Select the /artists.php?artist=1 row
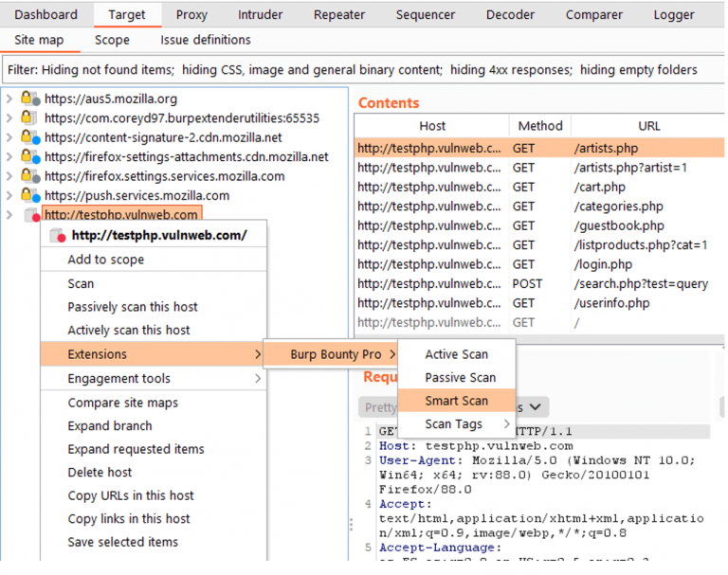728x575 pixels. click(539, 168)
